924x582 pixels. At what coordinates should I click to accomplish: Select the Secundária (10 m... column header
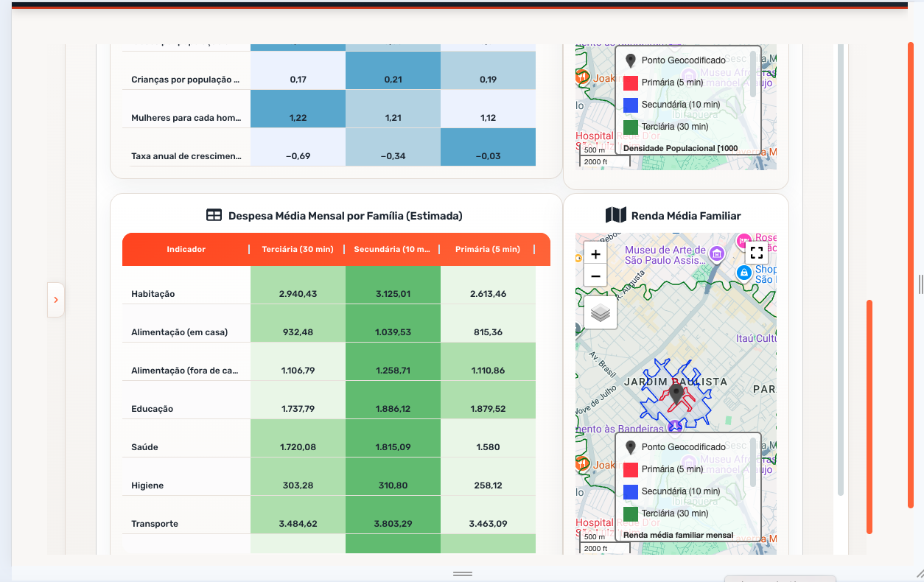[x=392, y=249]
